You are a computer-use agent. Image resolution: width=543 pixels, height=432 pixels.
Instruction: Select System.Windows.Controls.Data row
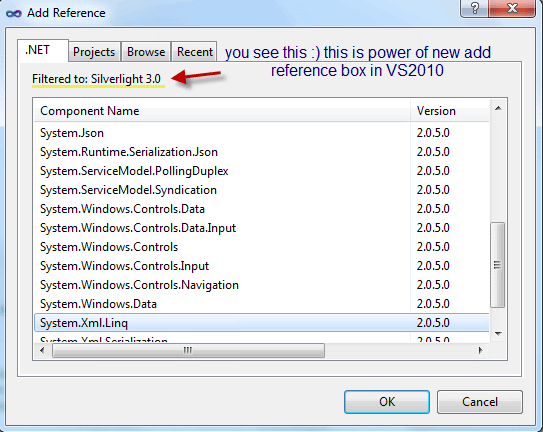(261, 209)
